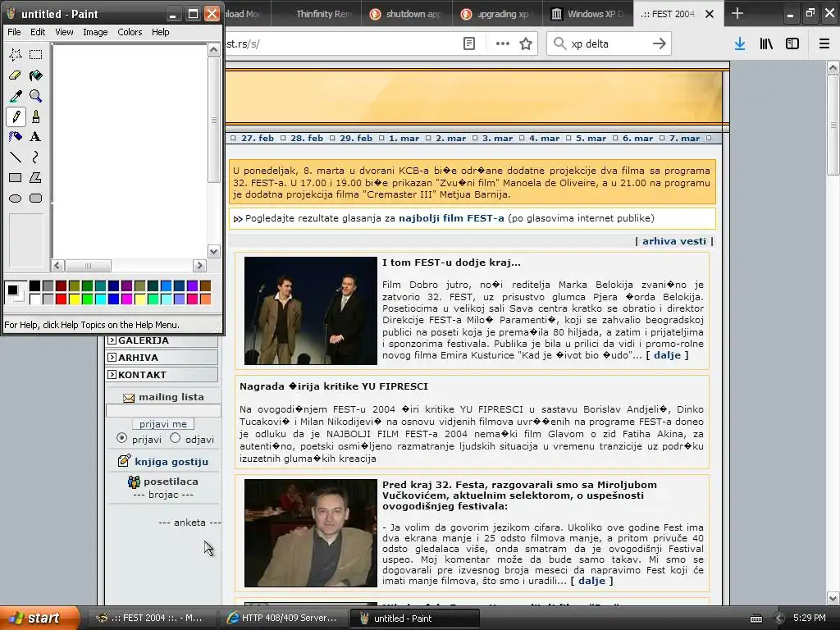Open the Colors menu in Paint
Viewport: 840px width, 630px height.
tap(130, 32)
